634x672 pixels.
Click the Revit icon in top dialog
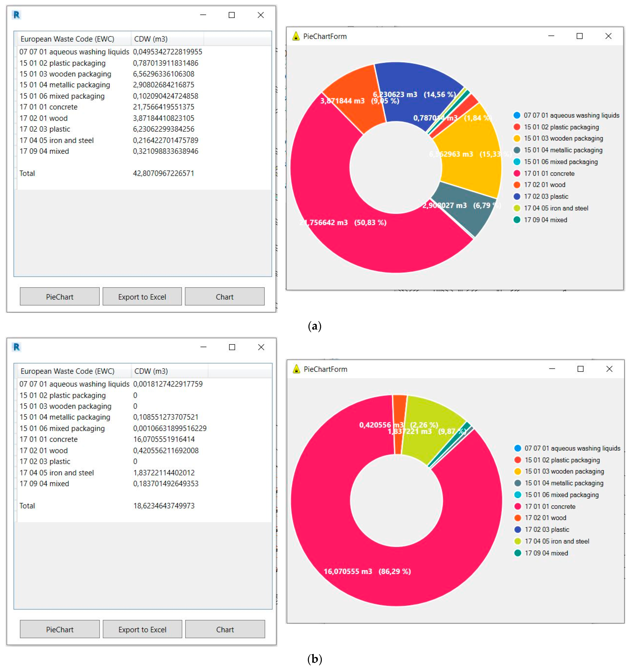(16, 15)
